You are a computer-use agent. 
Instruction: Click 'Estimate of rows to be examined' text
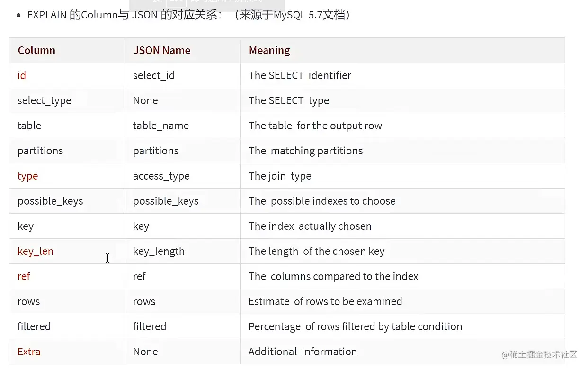click(325, 301)
